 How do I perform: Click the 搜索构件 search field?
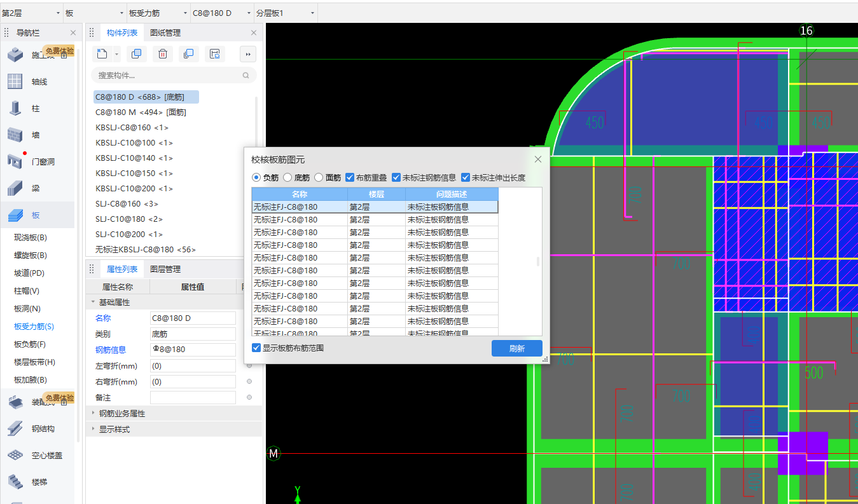click(x=174, y=75)
